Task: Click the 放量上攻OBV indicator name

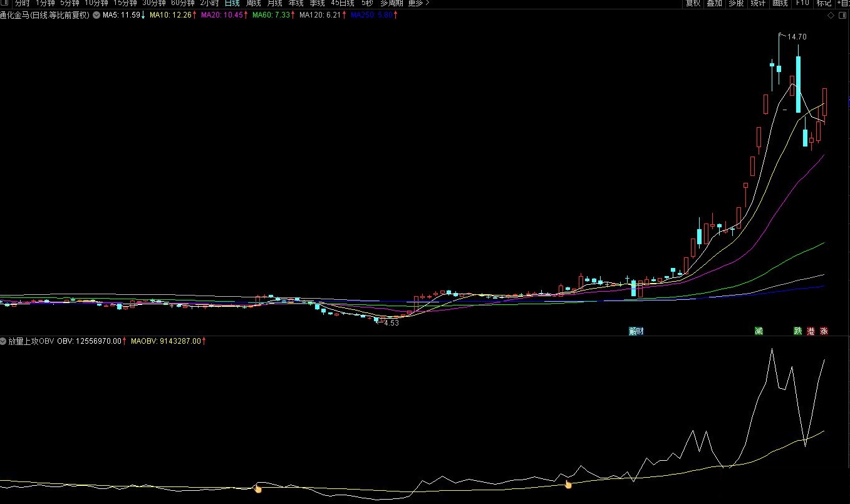Action: coord(31,341)
